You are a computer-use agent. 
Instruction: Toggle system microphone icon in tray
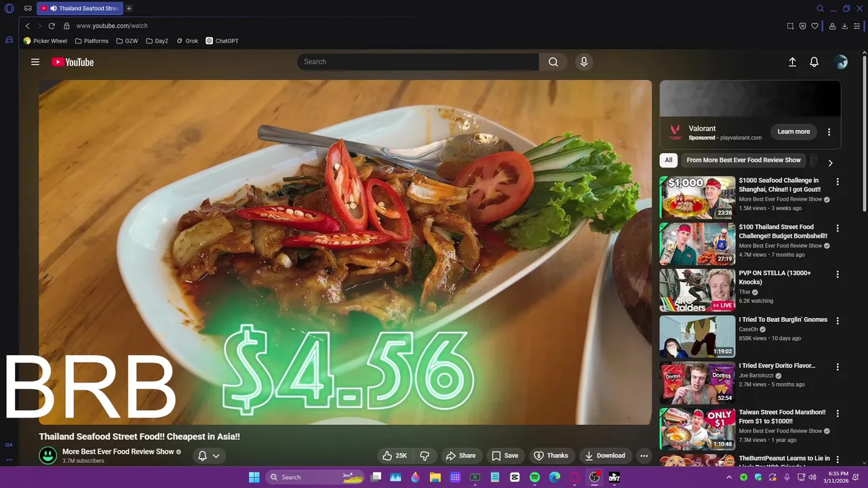[787, 477]
